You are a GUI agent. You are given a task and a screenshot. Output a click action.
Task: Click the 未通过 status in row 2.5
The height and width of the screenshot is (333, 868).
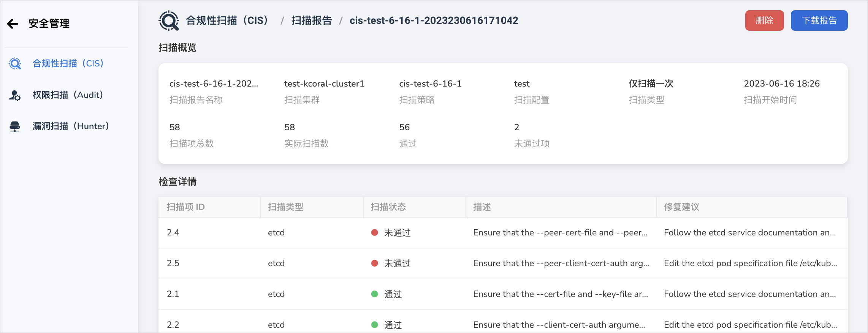click(x=391, y=263)
